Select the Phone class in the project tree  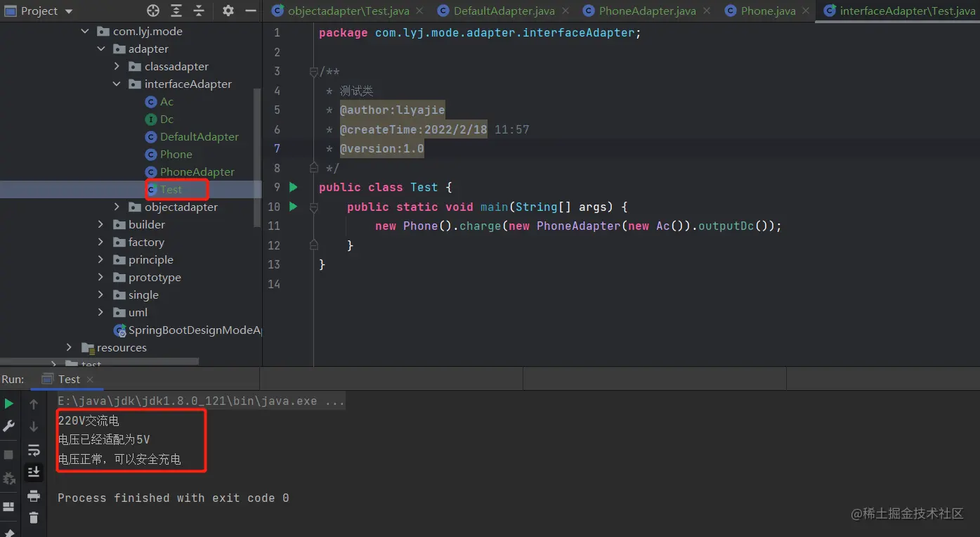point(169,154)
